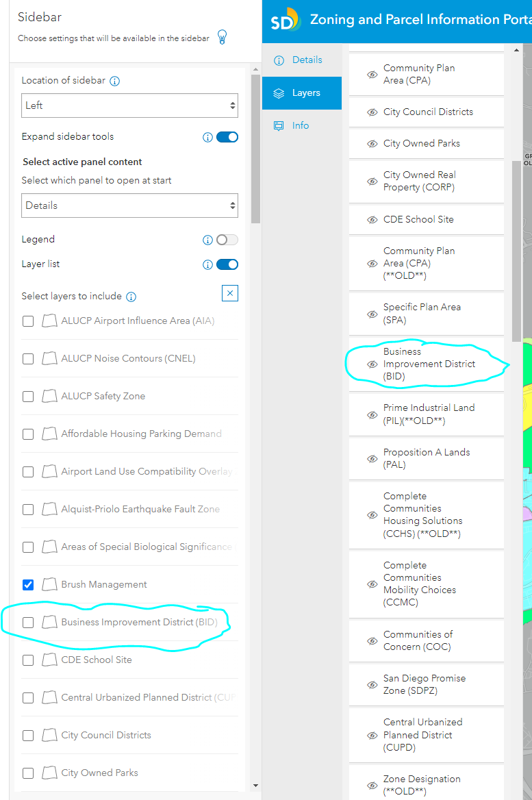Show the City Council Districts layer visibility
Viewport: 532px width, 800px height.
[372, 112]
